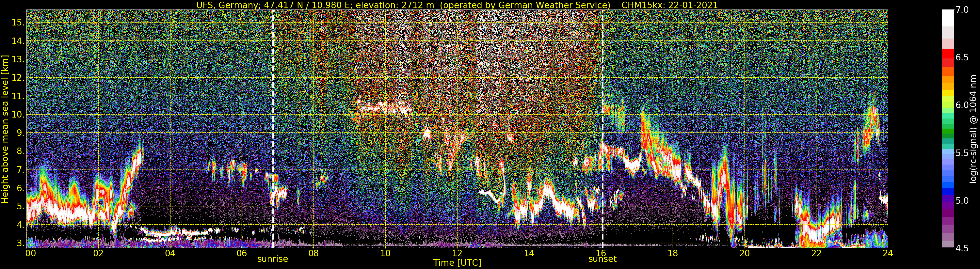Click the color scale bar legend
980x269 pixels.
point(948,129)
